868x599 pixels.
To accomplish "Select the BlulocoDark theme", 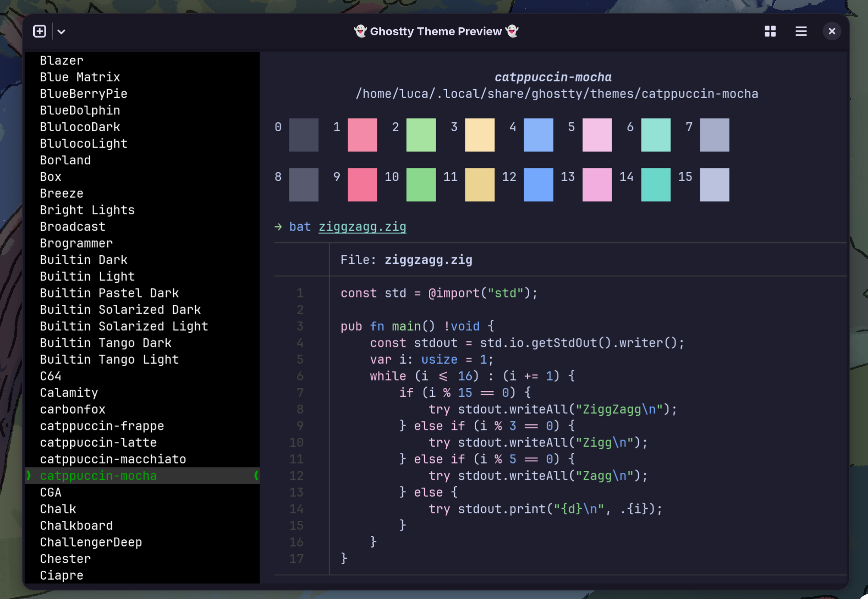I will (x=142, y=127).
